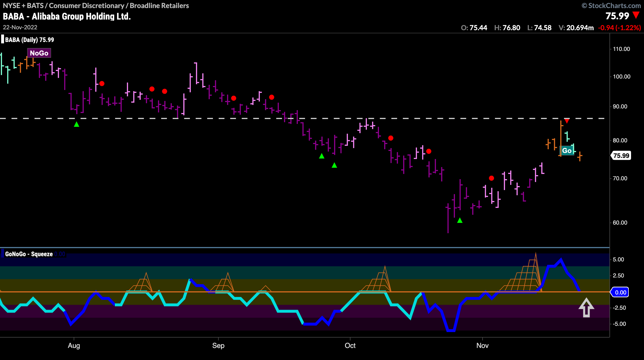Click the 0.00 squeeze value tag
Image resolution: width=644 pixels, height=360 pixels.
[620, 292]
